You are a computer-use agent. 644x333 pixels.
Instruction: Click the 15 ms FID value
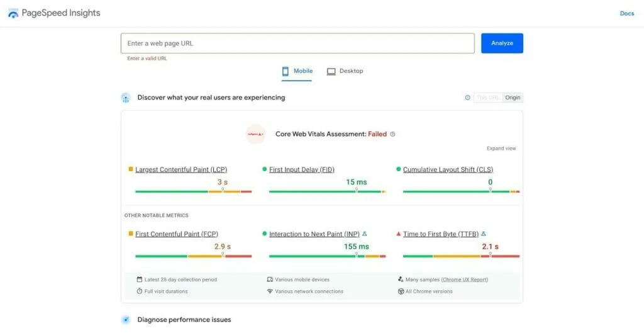pos(356,182)
